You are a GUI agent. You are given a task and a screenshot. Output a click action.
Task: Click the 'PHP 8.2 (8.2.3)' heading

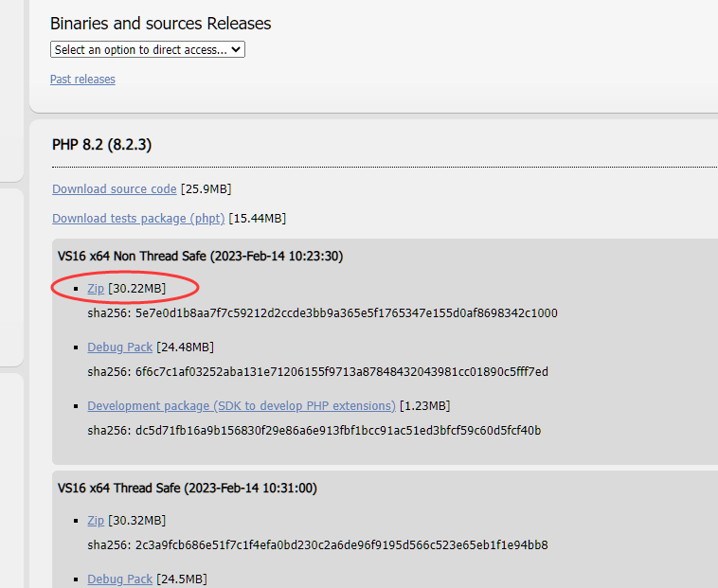101,145
